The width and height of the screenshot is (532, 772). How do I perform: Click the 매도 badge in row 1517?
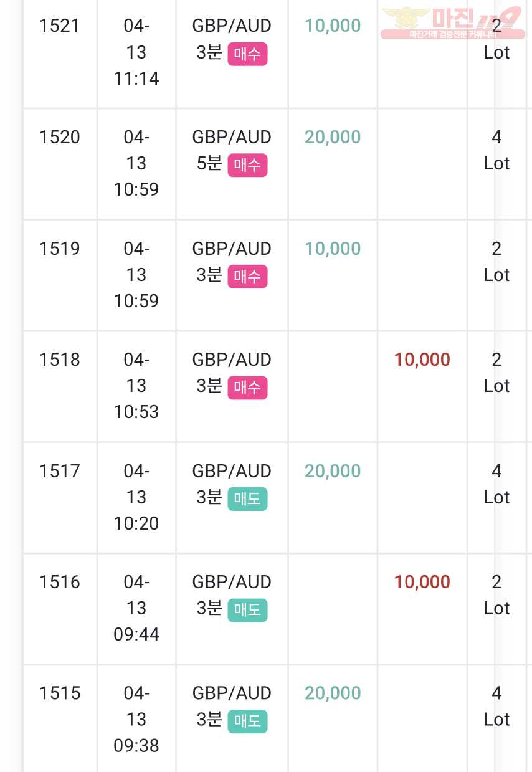click(247, 500)
